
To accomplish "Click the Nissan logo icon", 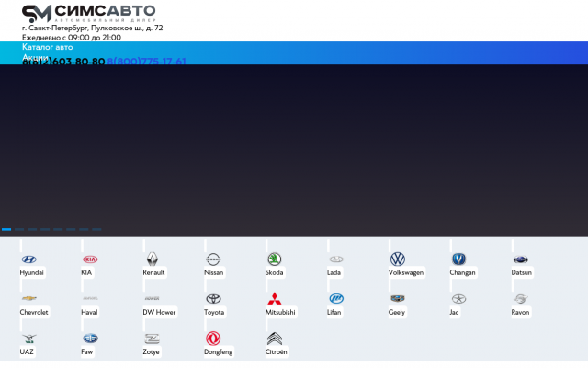I will pyautogui.click(x=213, y=259).
